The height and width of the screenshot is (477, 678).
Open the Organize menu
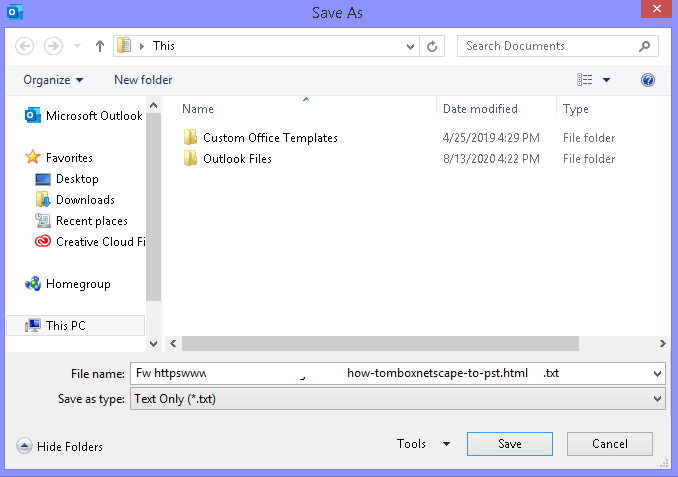click(x=53, y=80)
